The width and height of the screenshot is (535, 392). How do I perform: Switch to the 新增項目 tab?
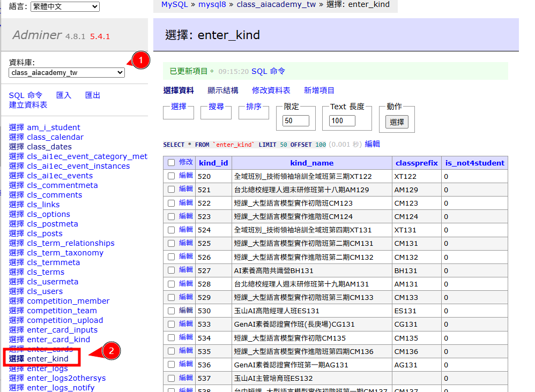(x=319, y=91)
